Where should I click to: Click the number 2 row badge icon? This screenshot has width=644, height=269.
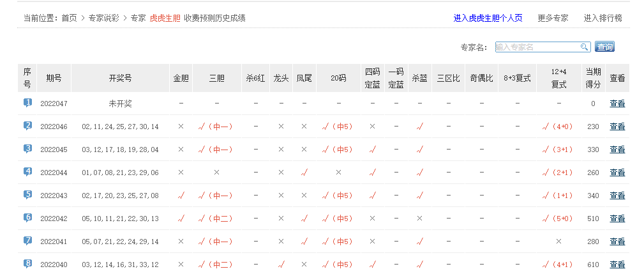(x=27, y=126)
